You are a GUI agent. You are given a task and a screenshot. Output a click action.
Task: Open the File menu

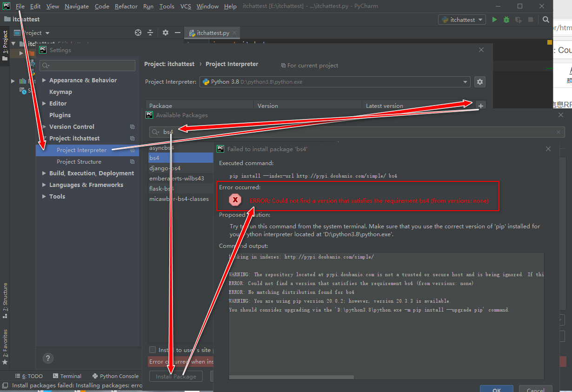(20, 6)
